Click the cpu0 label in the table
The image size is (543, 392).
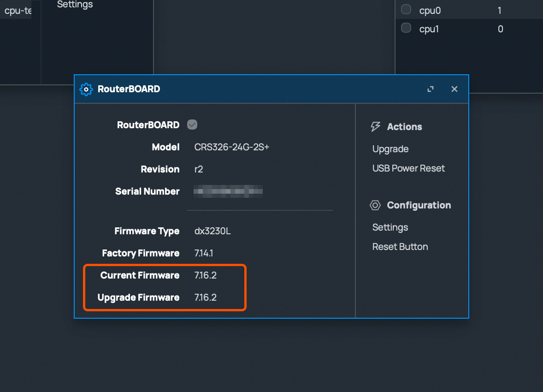(x=430, y=11)
